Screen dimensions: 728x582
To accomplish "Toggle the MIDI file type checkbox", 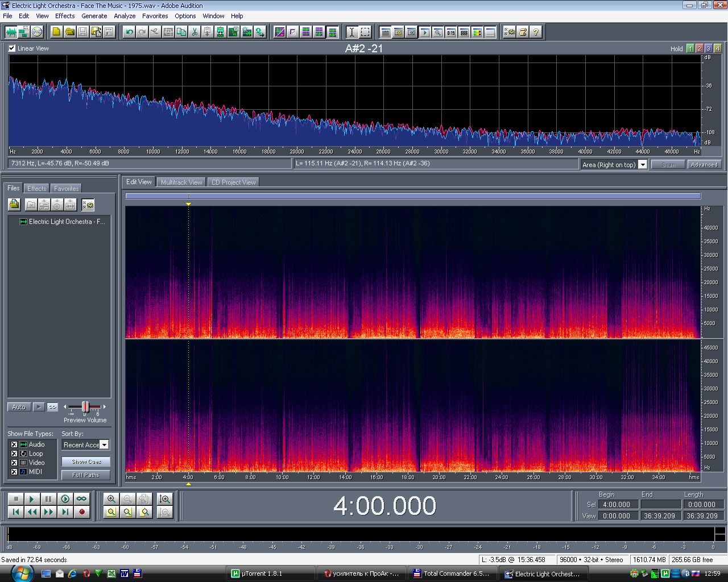I will coord(14,472).
